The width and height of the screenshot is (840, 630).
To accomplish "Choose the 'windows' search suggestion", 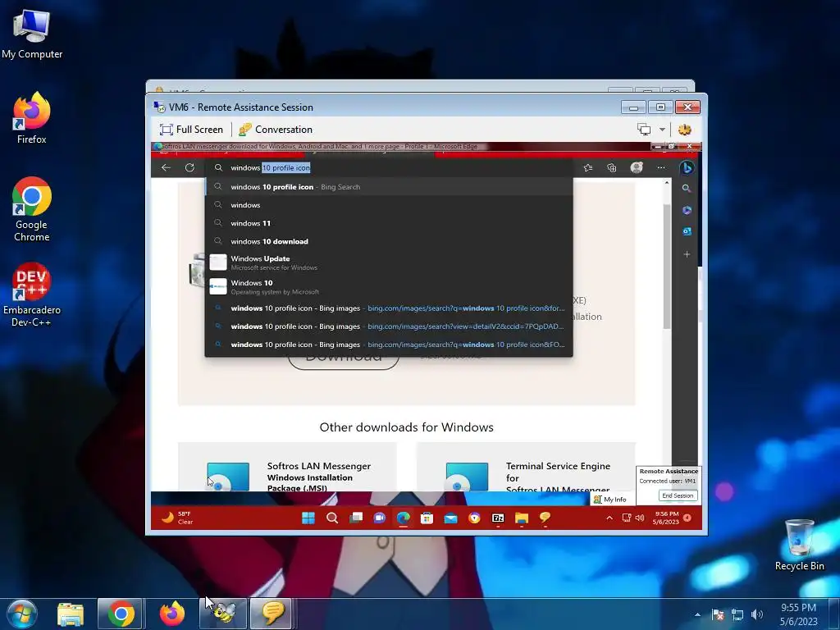I will coord(390,205).
